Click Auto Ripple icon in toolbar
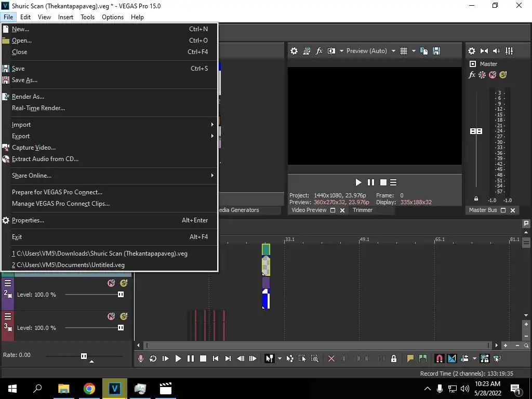 pyautogui.click(x=464, y=358)
